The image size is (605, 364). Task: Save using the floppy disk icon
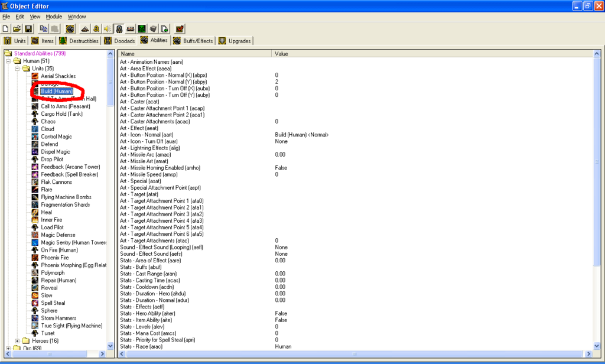coord(28,29)
